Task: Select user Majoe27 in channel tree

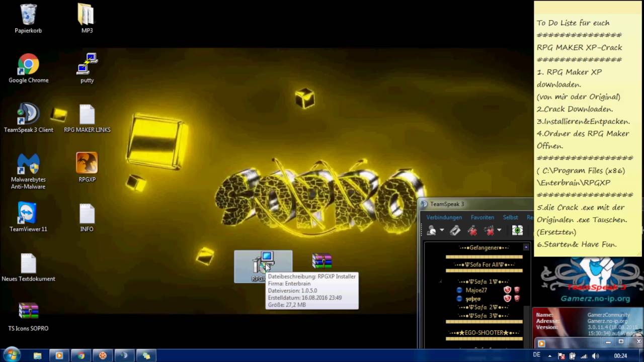Action: click(476, 290)
